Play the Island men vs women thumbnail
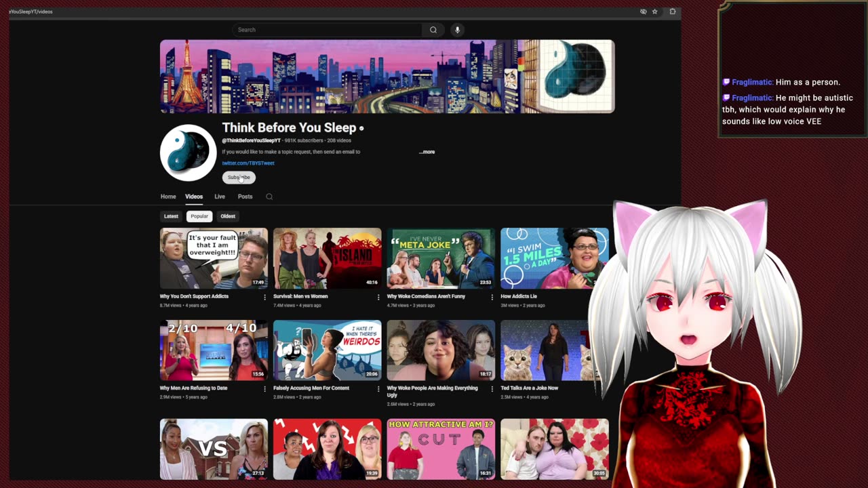This screenshot has height=488, width=868. (x=328, y=259)
